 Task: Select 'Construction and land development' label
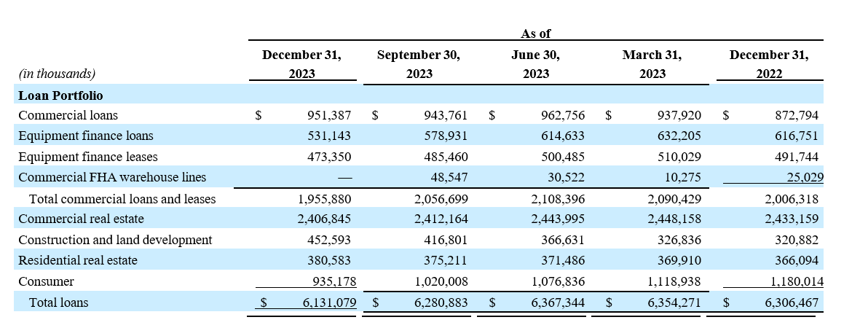(115, 240)
